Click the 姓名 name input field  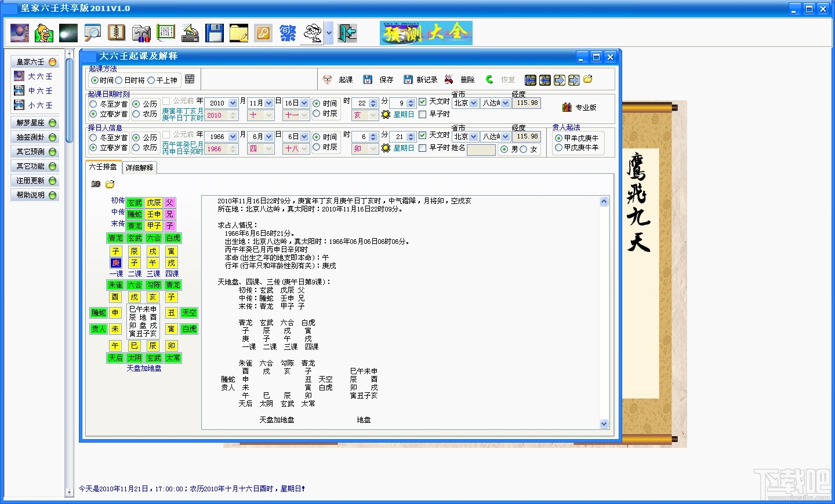click(481, 149)
